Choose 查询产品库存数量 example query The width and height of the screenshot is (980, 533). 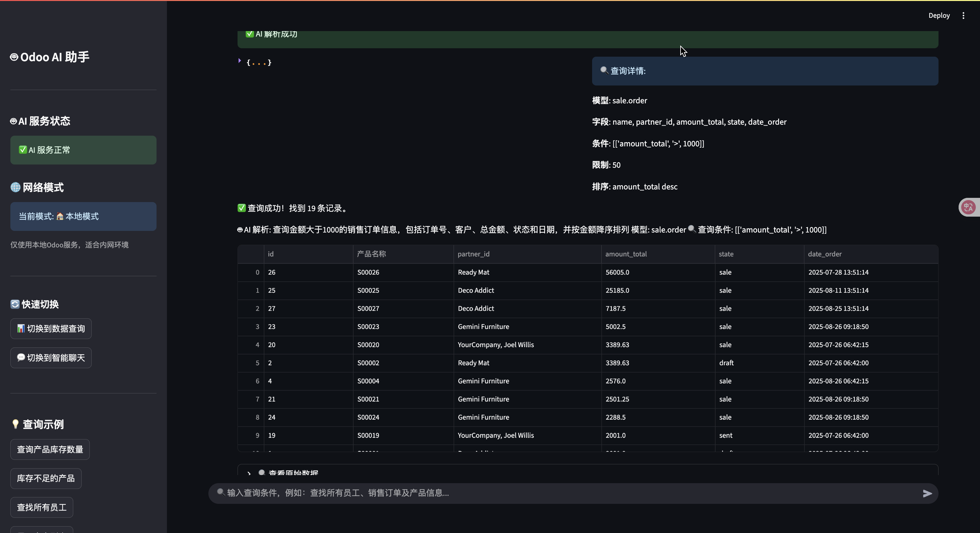point(50,449)
